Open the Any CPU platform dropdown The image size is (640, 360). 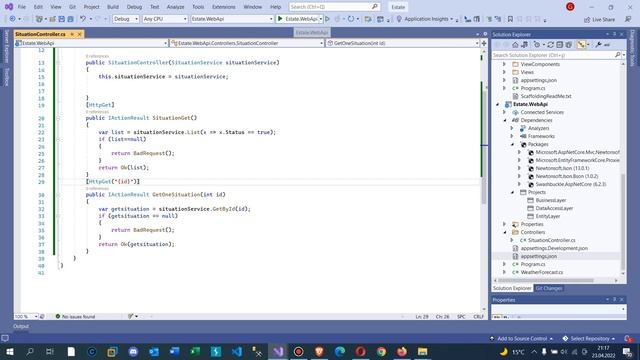(x=165, y=19)
